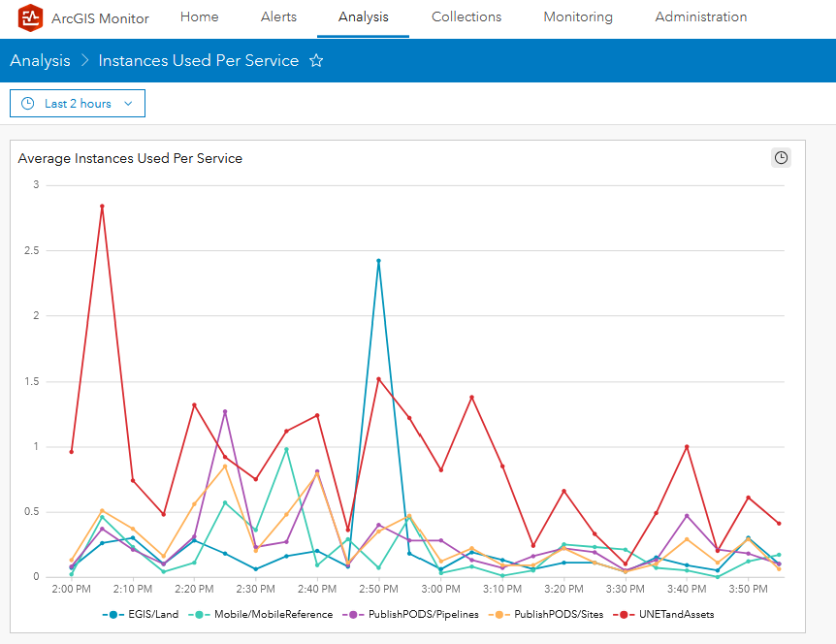Open the Collections page

pos(466,16)
